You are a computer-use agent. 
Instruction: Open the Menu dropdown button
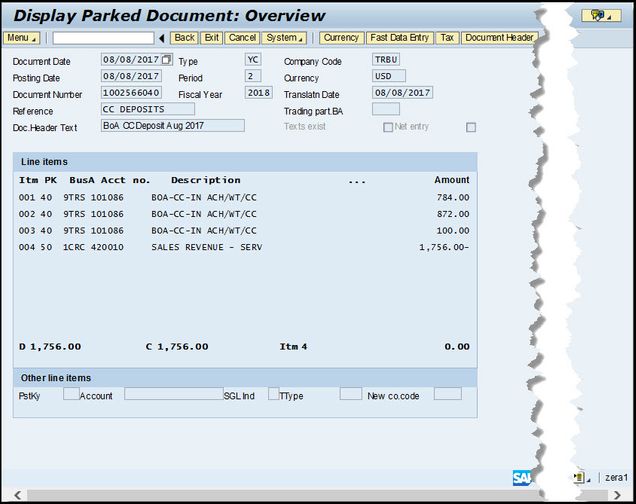(x=21, y=38)
